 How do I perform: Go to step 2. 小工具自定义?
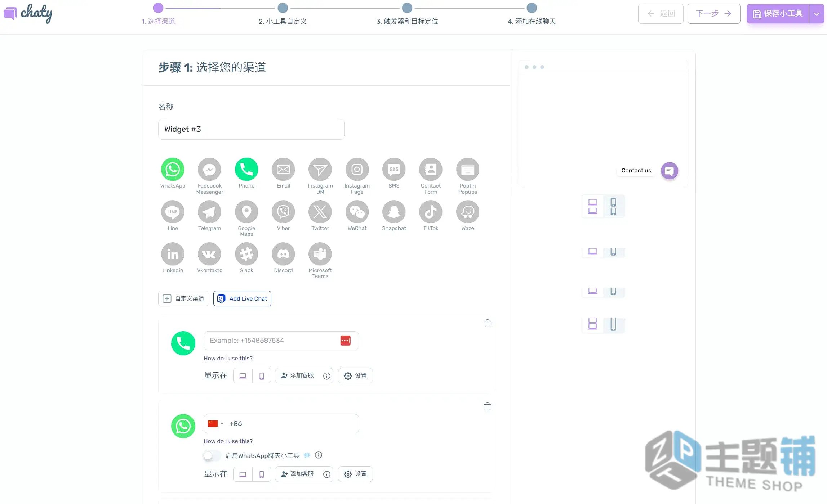[283, 21]
